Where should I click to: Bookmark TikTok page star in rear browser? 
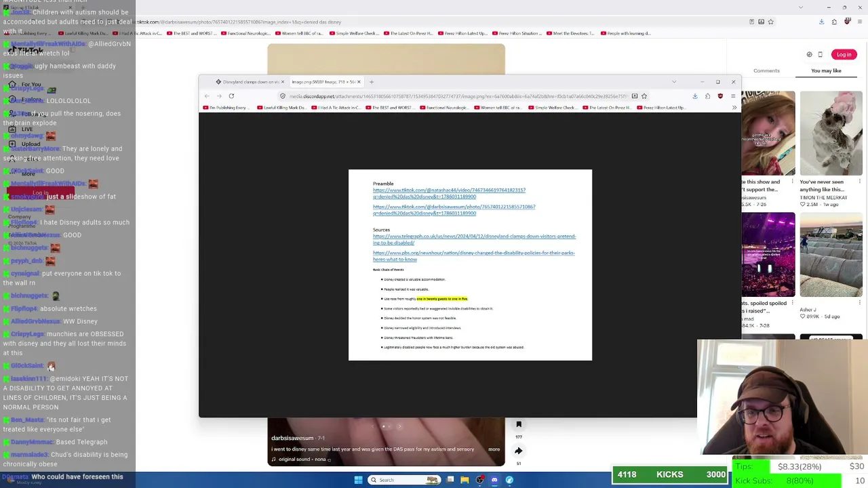pos(770,22)
